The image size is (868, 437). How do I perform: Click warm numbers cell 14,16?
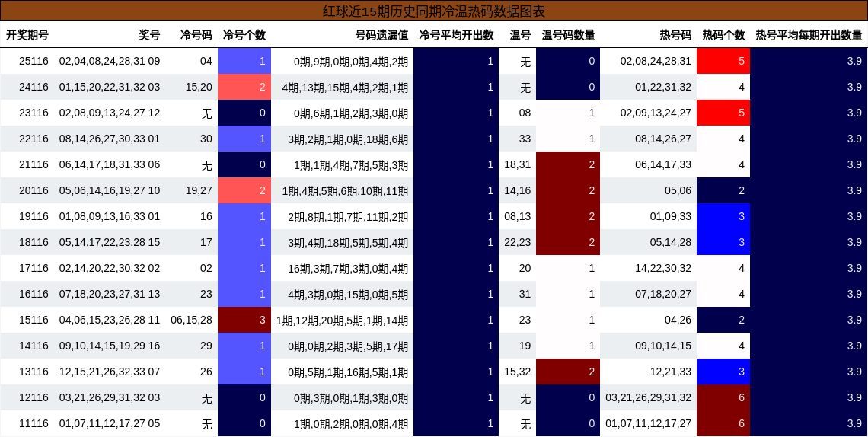click(x=518, y=191)
